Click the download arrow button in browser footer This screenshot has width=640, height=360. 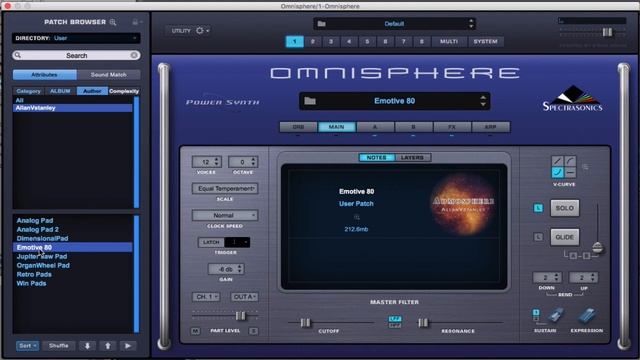87,346
